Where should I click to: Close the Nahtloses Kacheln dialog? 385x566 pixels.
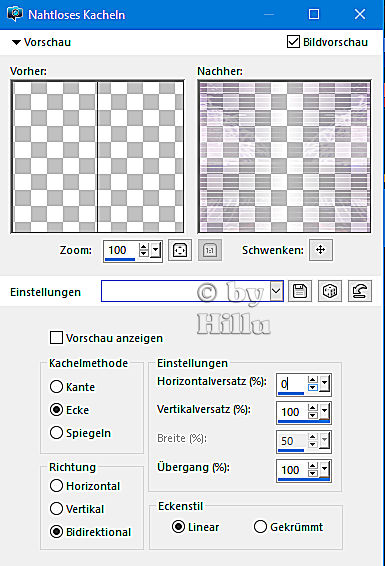(360, 14)
